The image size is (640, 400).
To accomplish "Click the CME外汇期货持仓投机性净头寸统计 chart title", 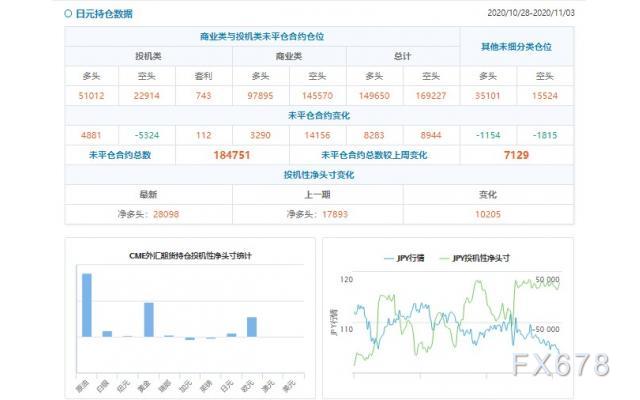I will click(x=190, y=256).
